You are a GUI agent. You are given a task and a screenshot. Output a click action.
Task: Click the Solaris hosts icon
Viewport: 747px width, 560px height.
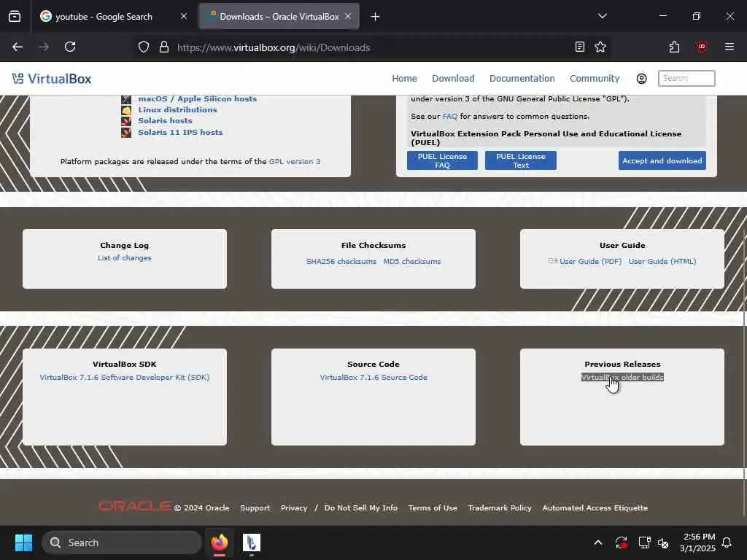coord(125,121)
